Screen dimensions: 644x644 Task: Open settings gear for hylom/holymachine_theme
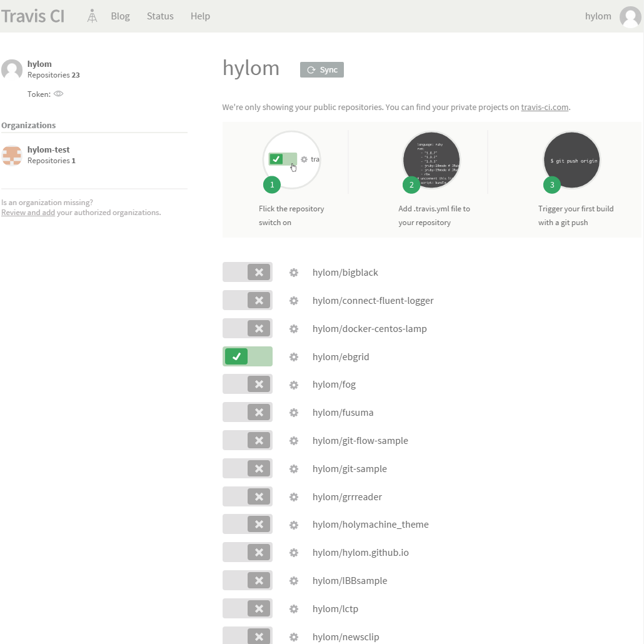coord(294,525)
